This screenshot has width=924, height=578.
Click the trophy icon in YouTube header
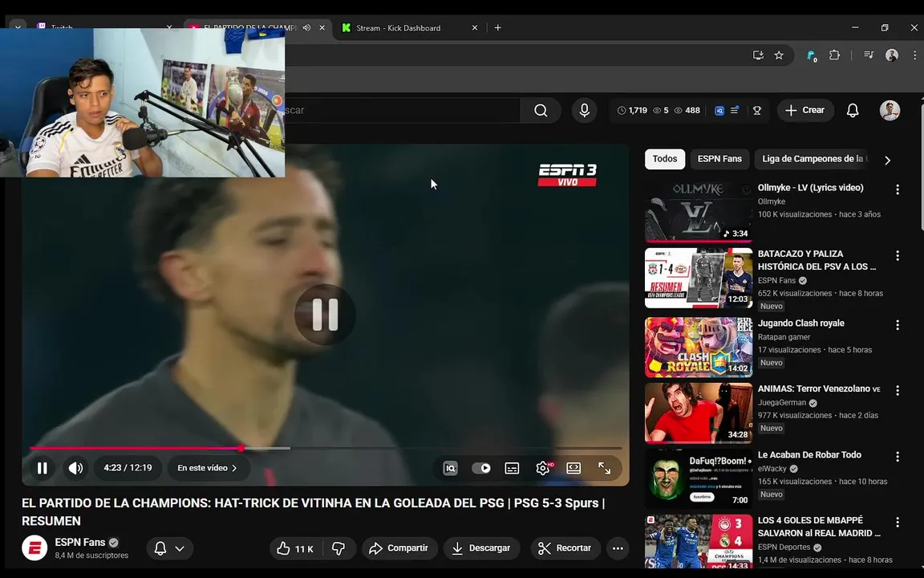click(757, 110)
